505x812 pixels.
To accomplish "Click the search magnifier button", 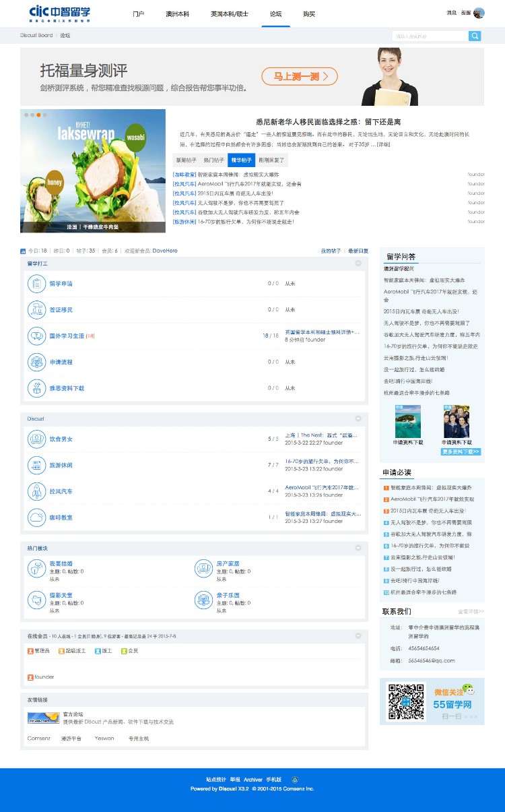I will click(x=475, y=36).
